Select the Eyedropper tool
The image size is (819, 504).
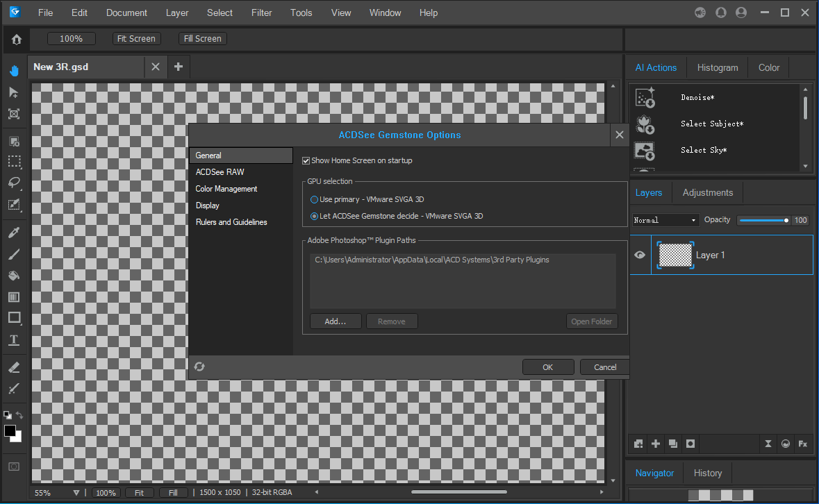tap(14, 233)
